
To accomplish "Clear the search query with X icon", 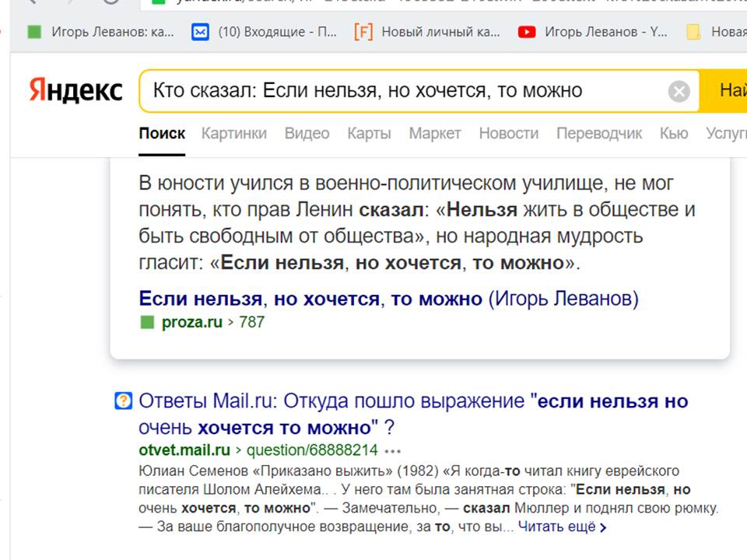I will tap(679, 91).
